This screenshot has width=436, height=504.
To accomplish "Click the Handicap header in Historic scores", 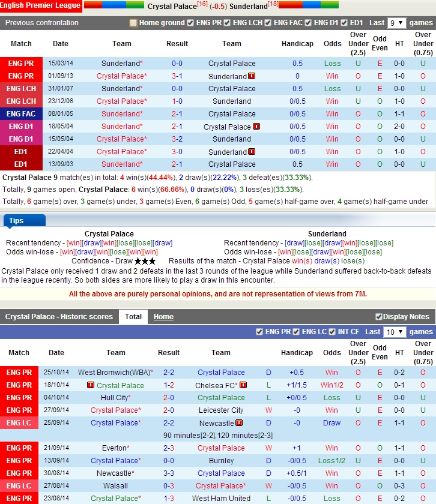I will (x=297, y=353).
